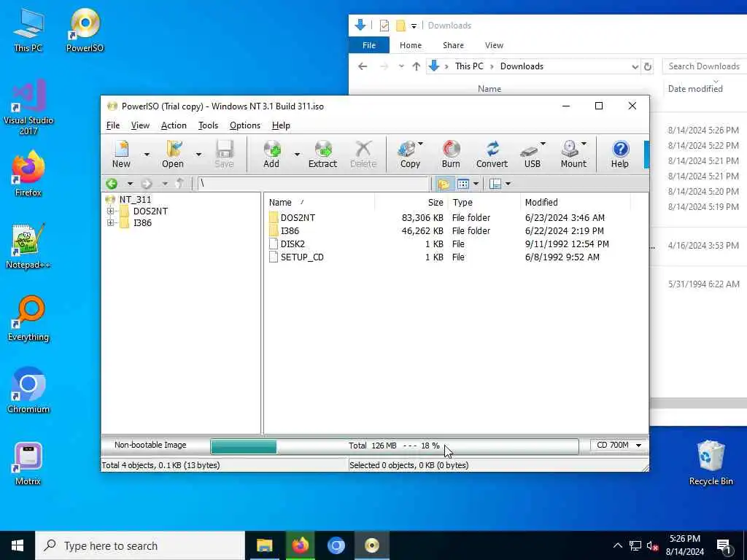Expand the I386 tree node
747x560 pixels.
(x=111, y=222)
